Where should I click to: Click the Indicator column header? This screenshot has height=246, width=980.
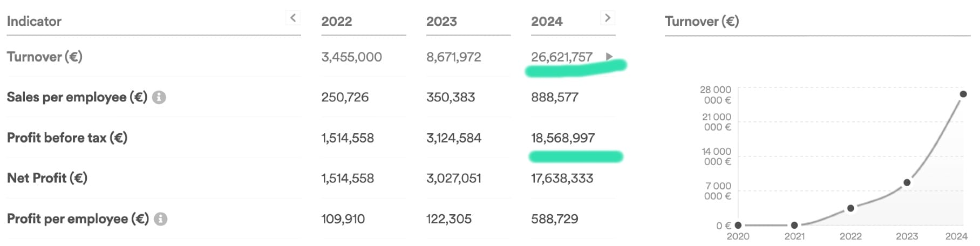(x=34, y=22)
